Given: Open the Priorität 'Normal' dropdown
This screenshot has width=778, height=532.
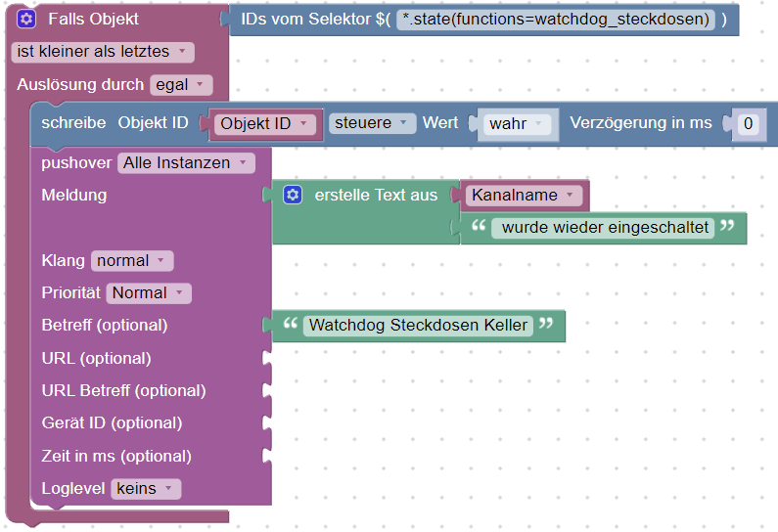Looking at the screenshot, I should click(x=148, y=293).
